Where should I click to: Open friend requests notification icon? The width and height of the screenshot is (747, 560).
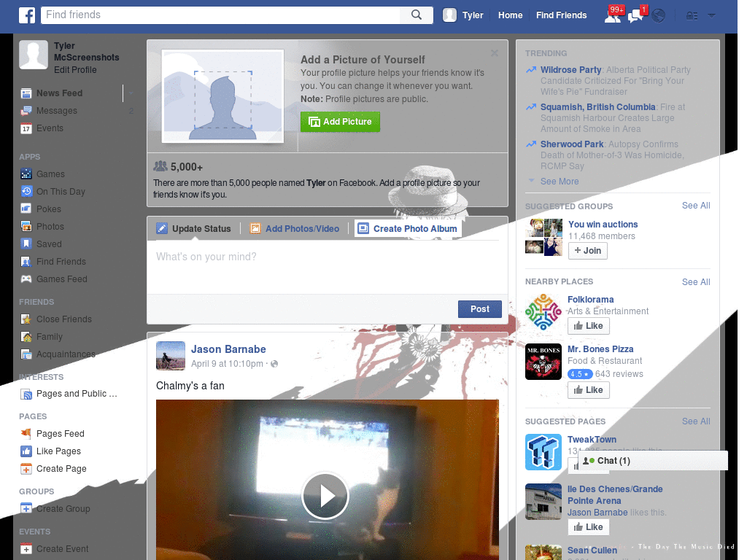point(613,15)
